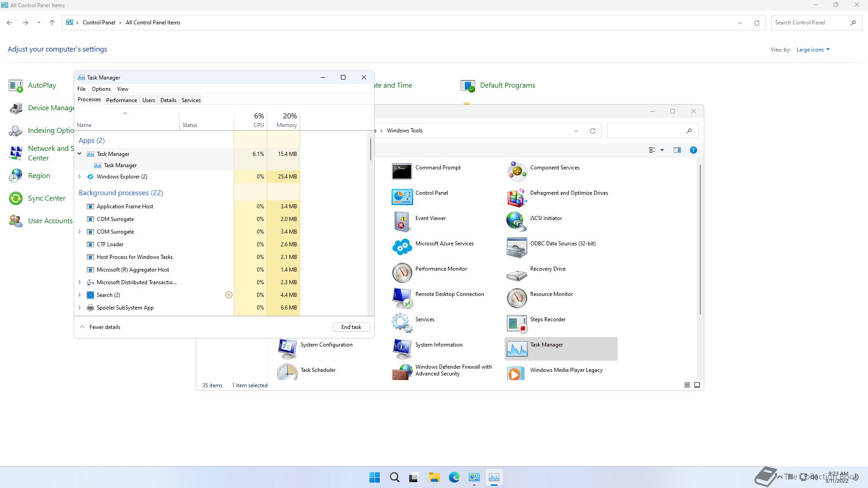
Task: Open Microsoft Azure Services icon
Action: tap(402, 247)
